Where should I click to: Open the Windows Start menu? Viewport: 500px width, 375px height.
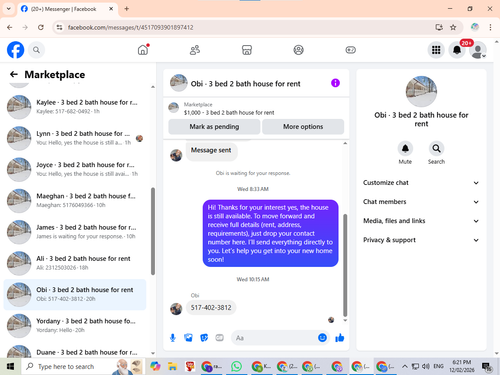pos(10,366)
